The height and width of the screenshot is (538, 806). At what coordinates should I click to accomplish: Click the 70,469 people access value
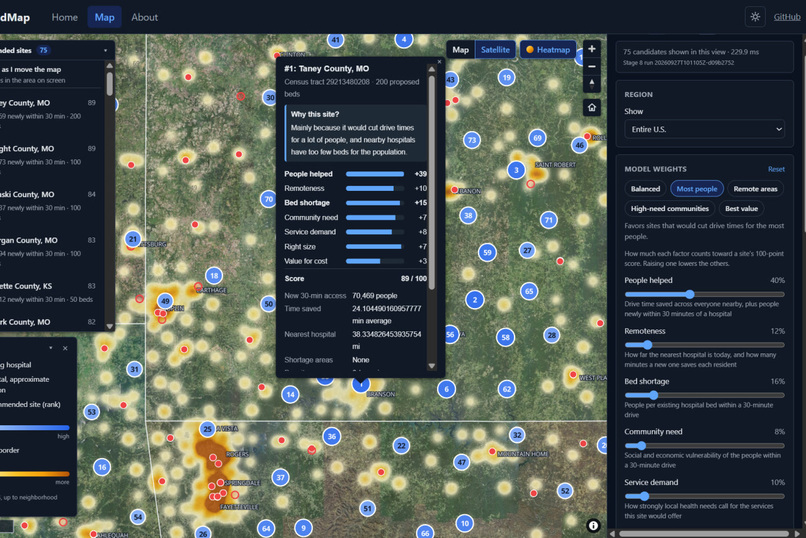tap(374, 296)
